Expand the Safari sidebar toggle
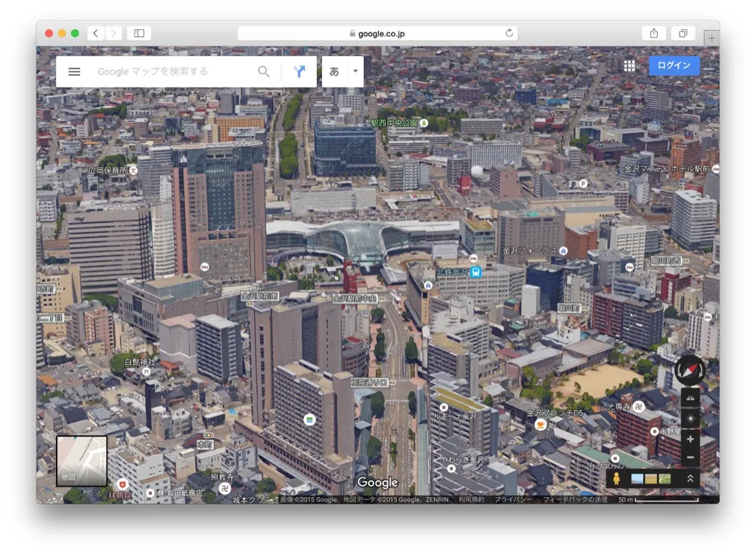 [x=137, y=32]
